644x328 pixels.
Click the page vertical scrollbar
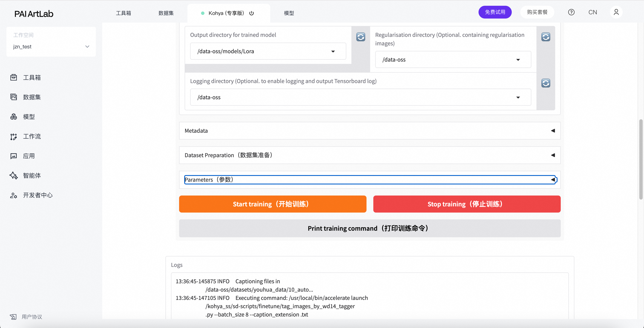pos(641,159)
